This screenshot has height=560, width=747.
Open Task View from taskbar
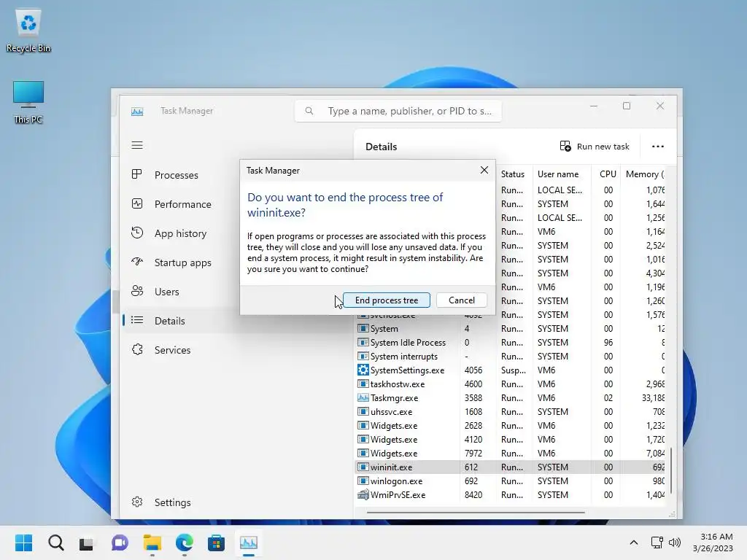pos(87,542)
